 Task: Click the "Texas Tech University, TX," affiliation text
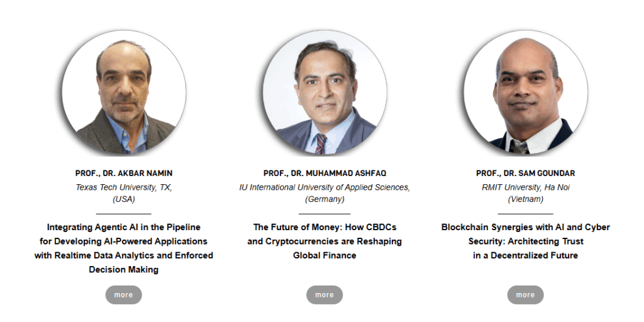pos(124,187)
